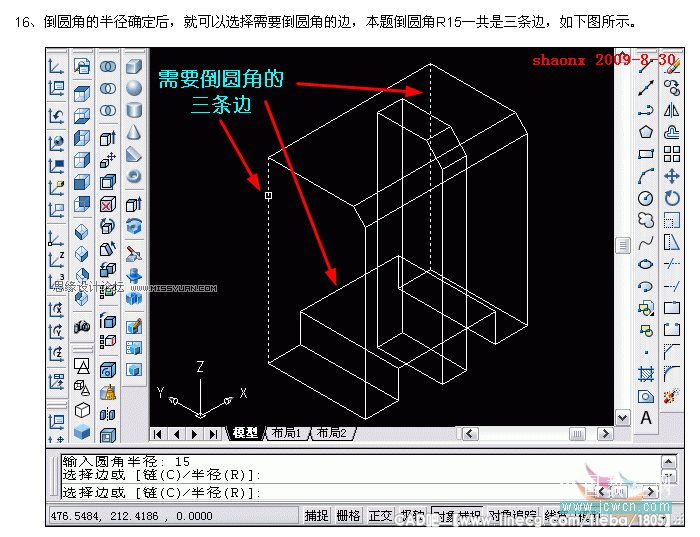Select the Polygon draw tool
This screenshot has width=700, height=537.
coord(646,132)
